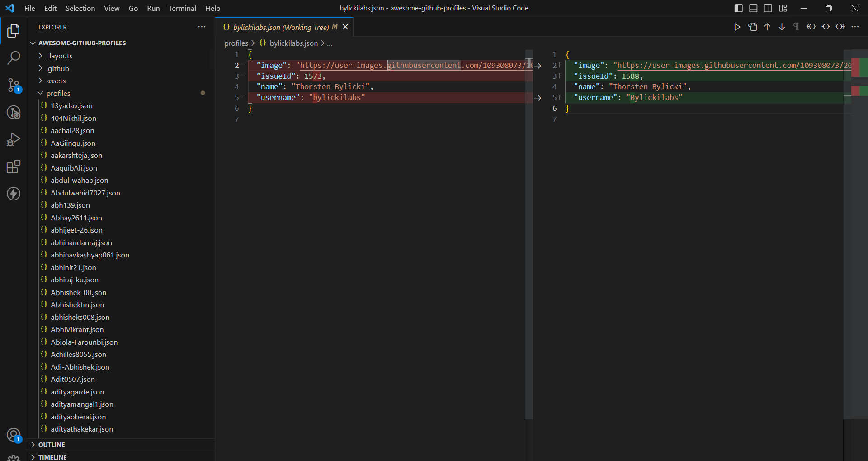The image size is (868, 461).
Task: Select the bylickilabs.json editor tab
Action: pyautogui.click(x=280, y=27)
